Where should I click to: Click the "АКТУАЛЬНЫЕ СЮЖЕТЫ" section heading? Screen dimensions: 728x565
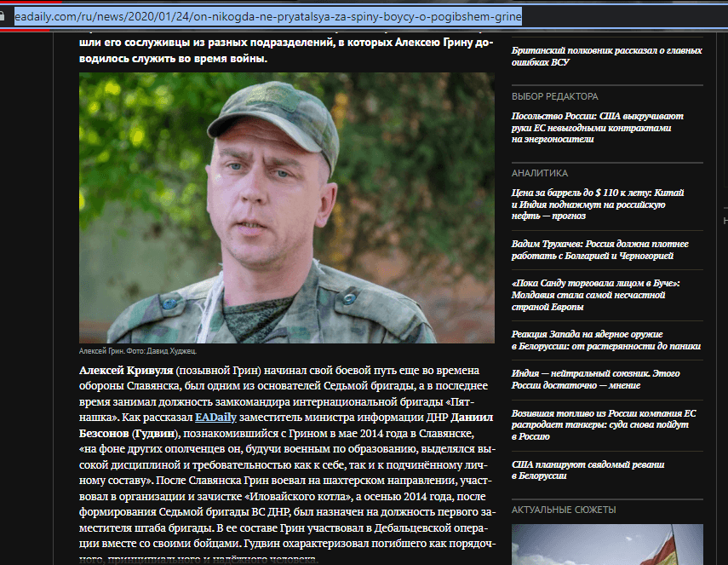(564, 510)
